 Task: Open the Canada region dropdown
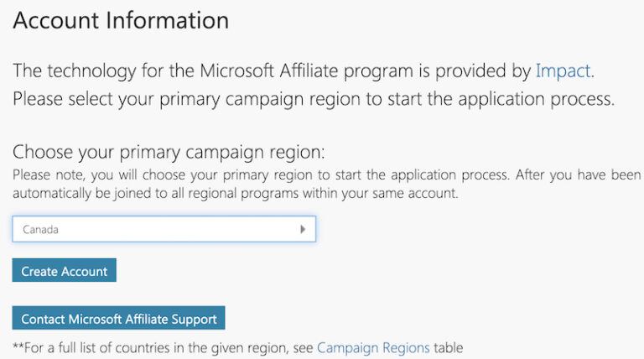164,229
